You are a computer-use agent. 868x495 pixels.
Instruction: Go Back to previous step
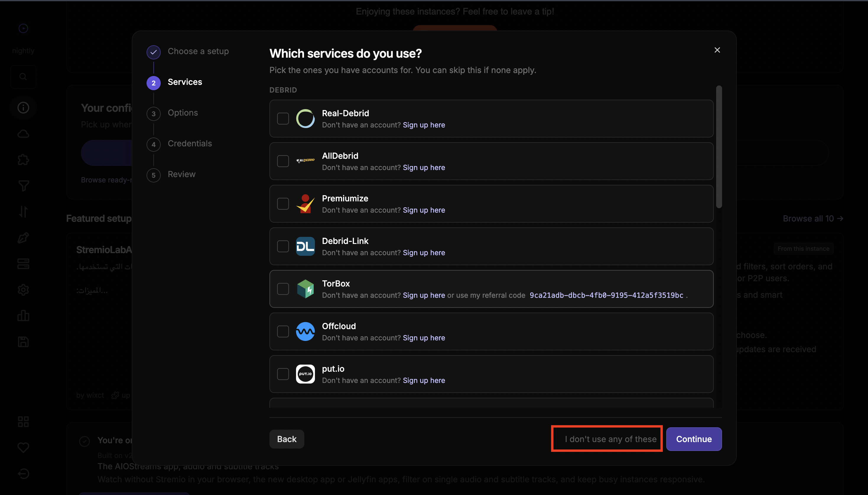coord(287,439)
